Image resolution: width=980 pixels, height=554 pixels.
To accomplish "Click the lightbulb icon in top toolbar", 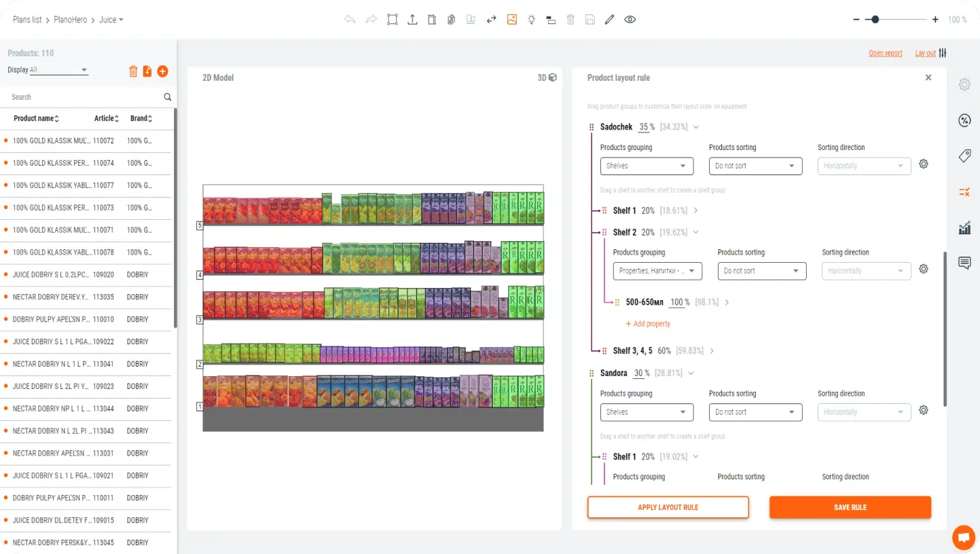I will point(531,20).
